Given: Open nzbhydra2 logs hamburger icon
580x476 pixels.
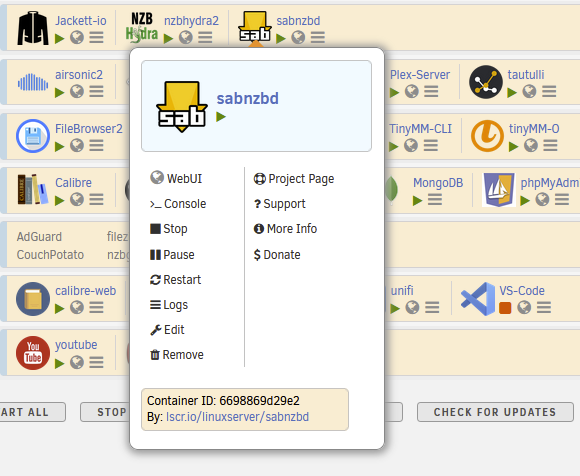Looking at the screenshot, I should pos(205,37).
